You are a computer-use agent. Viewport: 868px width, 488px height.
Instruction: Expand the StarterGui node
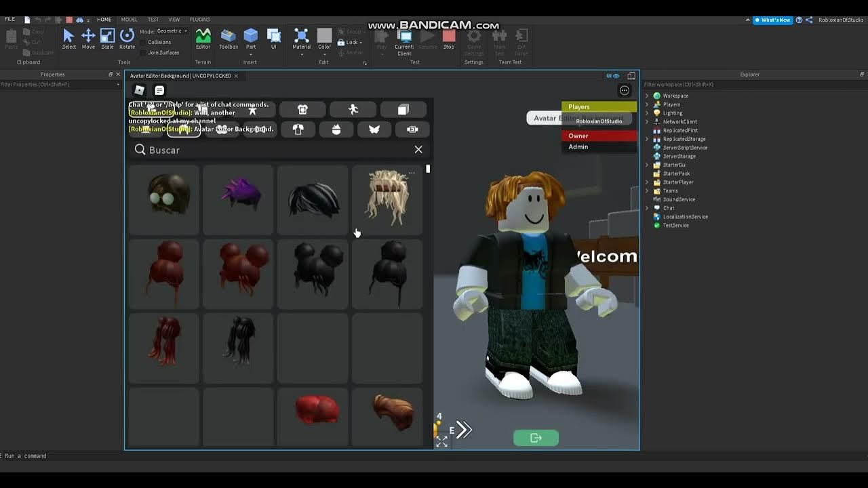647,165
